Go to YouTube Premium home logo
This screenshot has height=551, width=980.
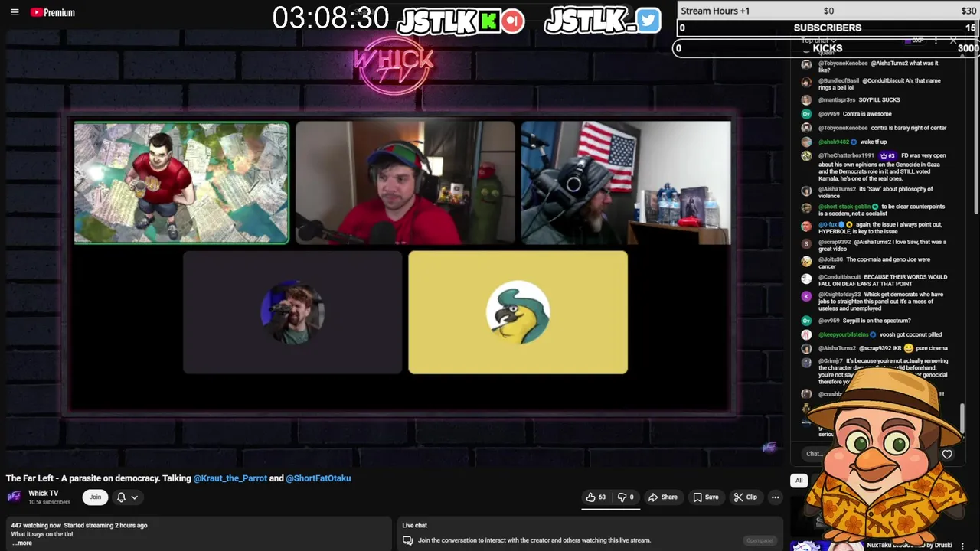click(53, 12)
